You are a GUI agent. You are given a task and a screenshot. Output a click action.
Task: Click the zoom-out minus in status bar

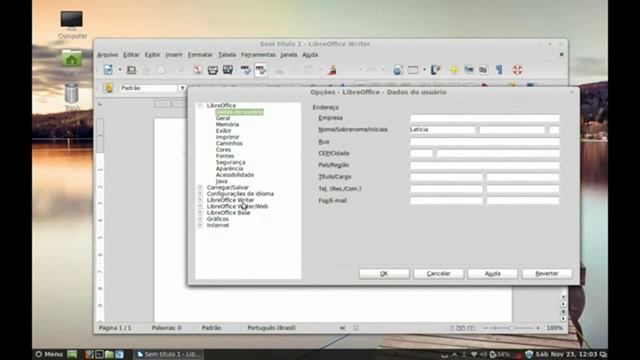[485, 328]
